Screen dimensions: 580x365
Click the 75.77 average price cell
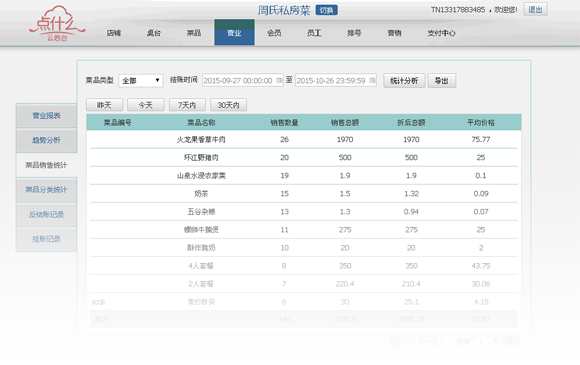[x=480, y=139]
